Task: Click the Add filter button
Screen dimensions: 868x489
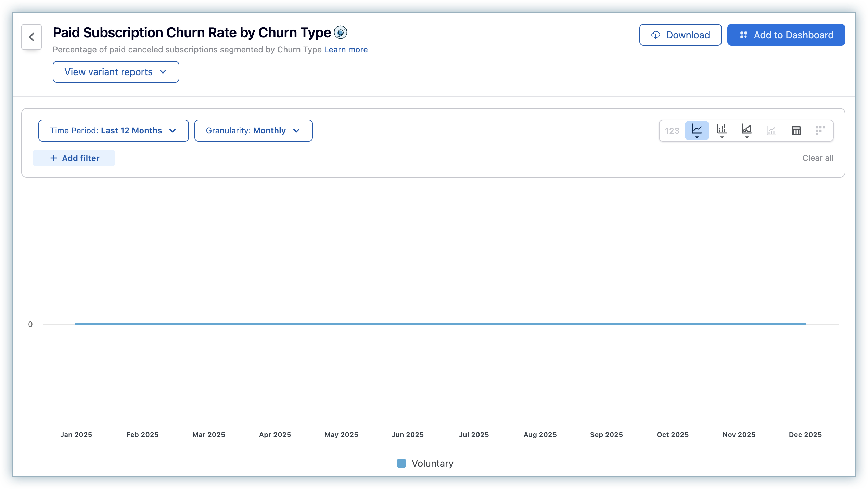Action: point(74,158)
